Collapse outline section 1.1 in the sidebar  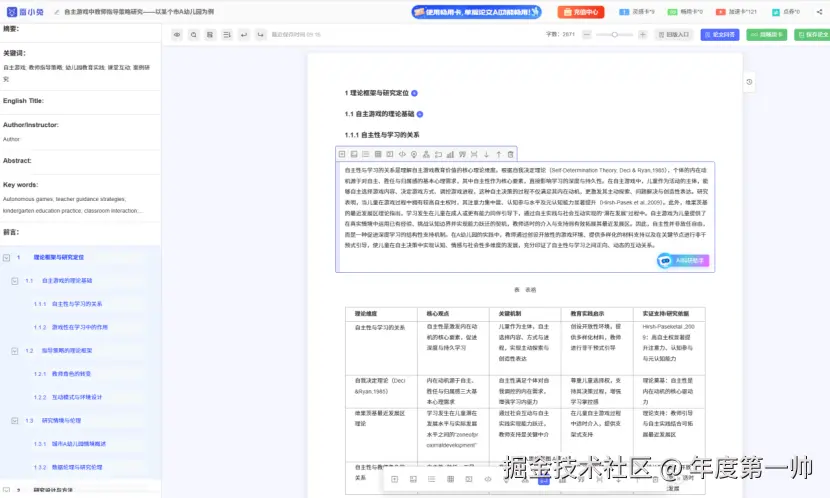[x=15, y=281]
